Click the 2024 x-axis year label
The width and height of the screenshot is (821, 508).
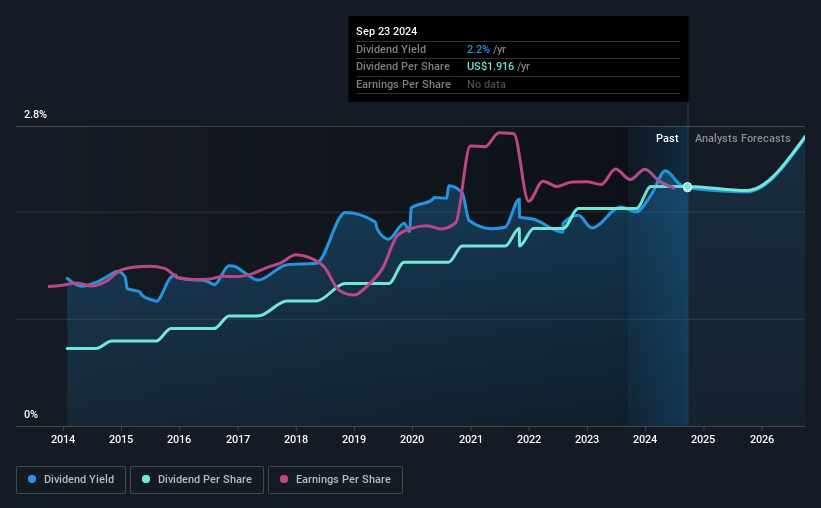point(645,439)
